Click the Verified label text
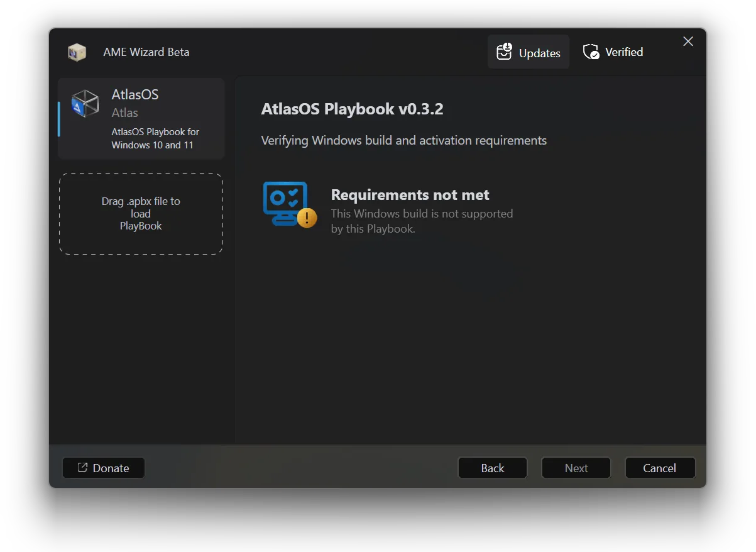Image resolution: width=756 pixels, height=552 pixels. (623, 52)
